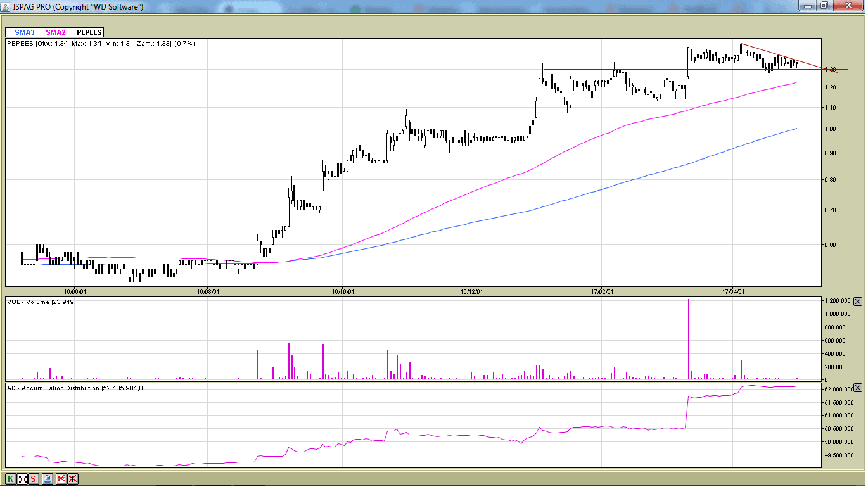Click the blue print chart icon
The width and height of the screenshot is (868, 489).
coord(48,479)
